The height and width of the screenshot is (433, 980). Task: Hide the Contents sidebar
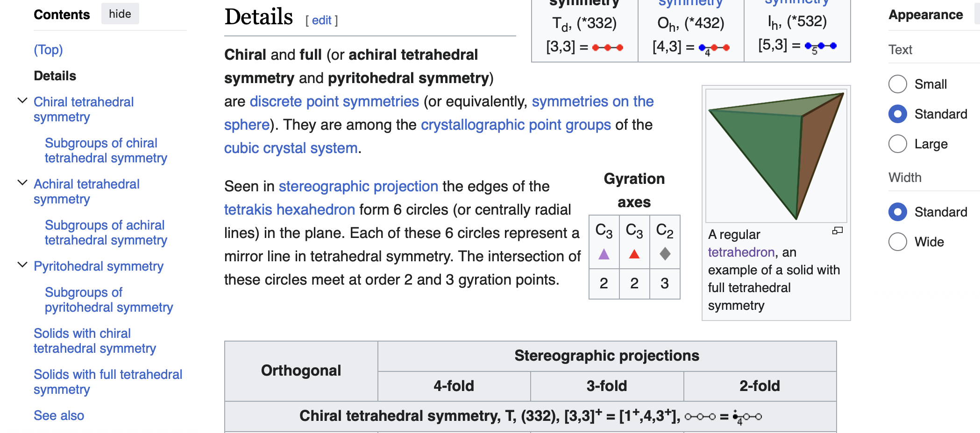[x=120, y=14]
